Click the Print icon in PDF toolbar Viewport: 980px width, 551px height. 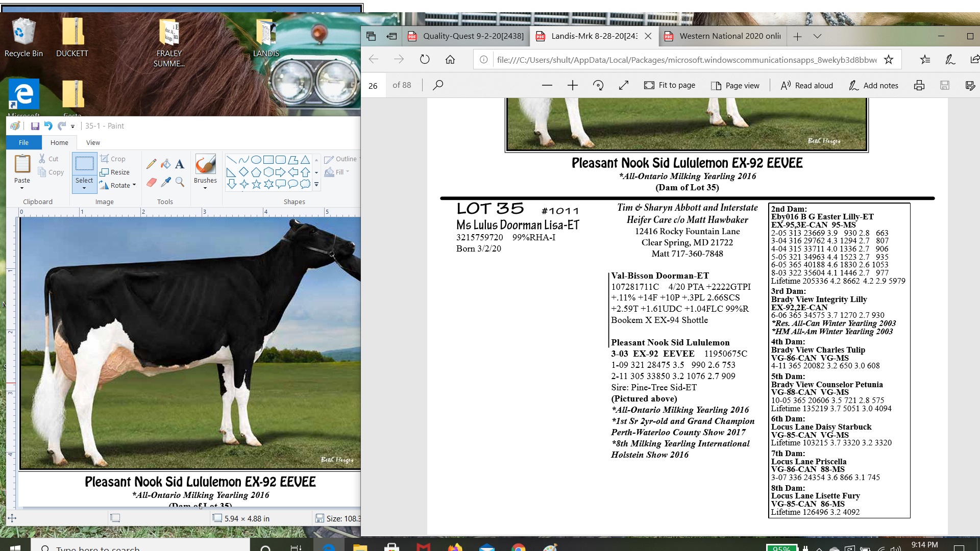(919, 85)
